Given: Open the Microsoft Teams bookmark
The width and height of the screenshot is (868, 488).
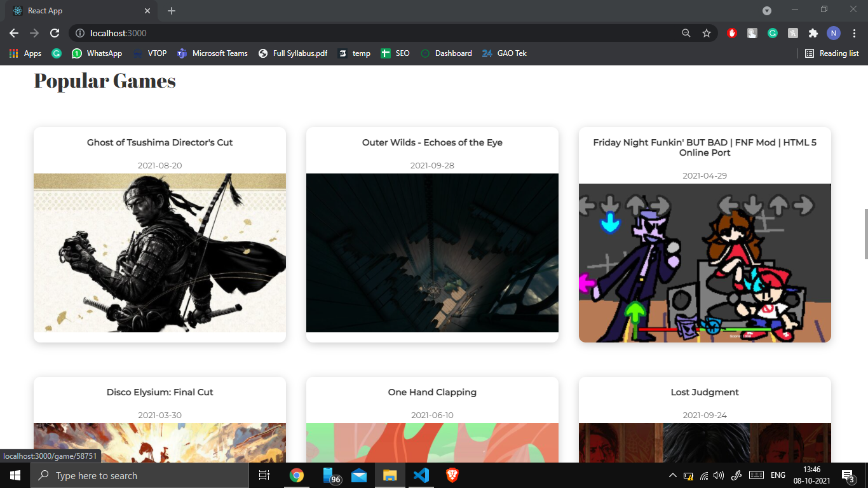Looking at the screenshot, I should click(x=212, y=53).
